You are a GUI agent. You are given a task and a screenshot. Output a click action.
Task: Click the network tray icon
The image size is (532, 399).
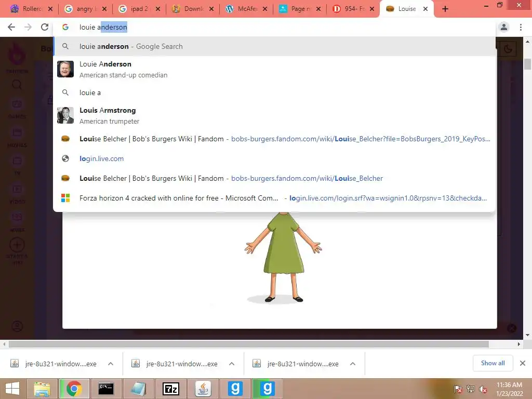(x=471, y=389)
